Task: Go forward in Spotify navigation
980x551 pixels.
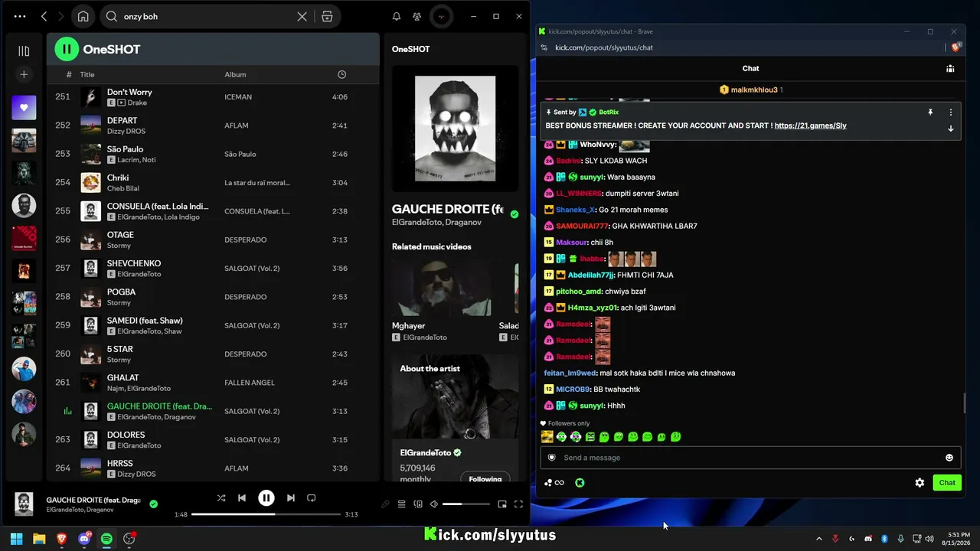Action: pyautogui.click(x=61, y=16)
